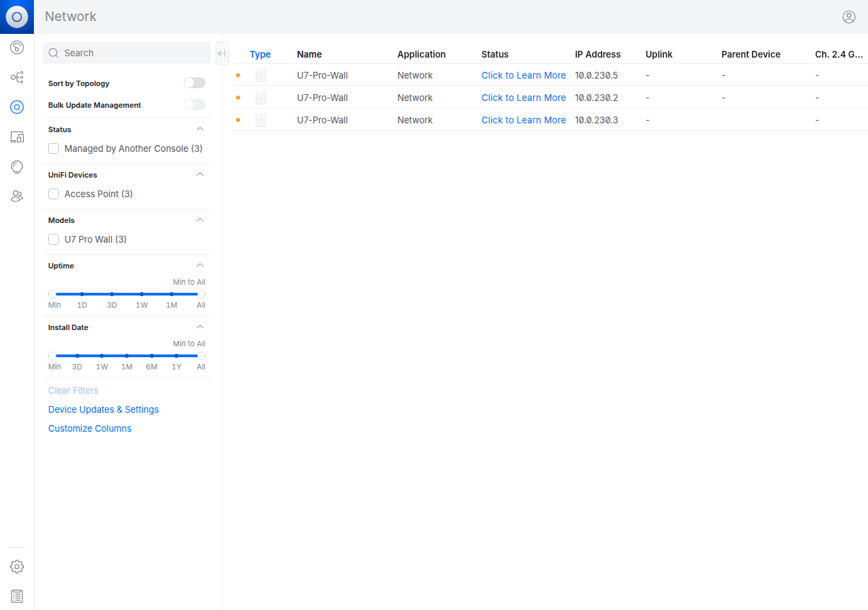Select U7-Pro-Wall name in 10.0.230.5 row
868x610 pixels.
(322, 75)
